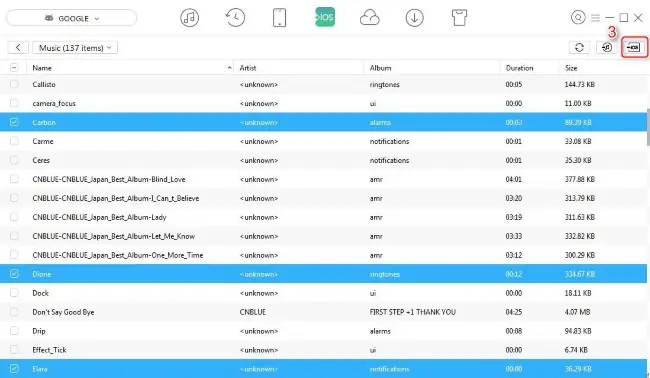Select CNBLUE Album-Lady track name
Screen dimensions: 650x378
[x=99, y=217]
